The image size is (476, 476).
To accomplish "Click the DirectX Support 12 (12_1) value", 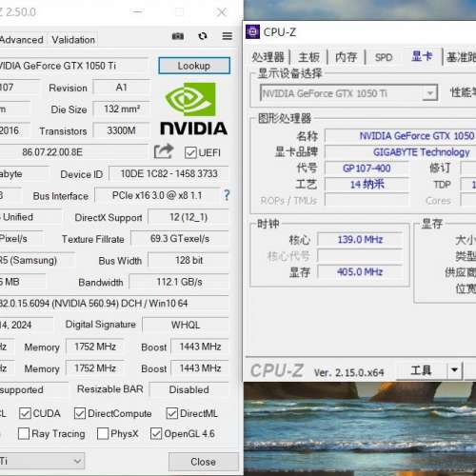I will 188,217.
